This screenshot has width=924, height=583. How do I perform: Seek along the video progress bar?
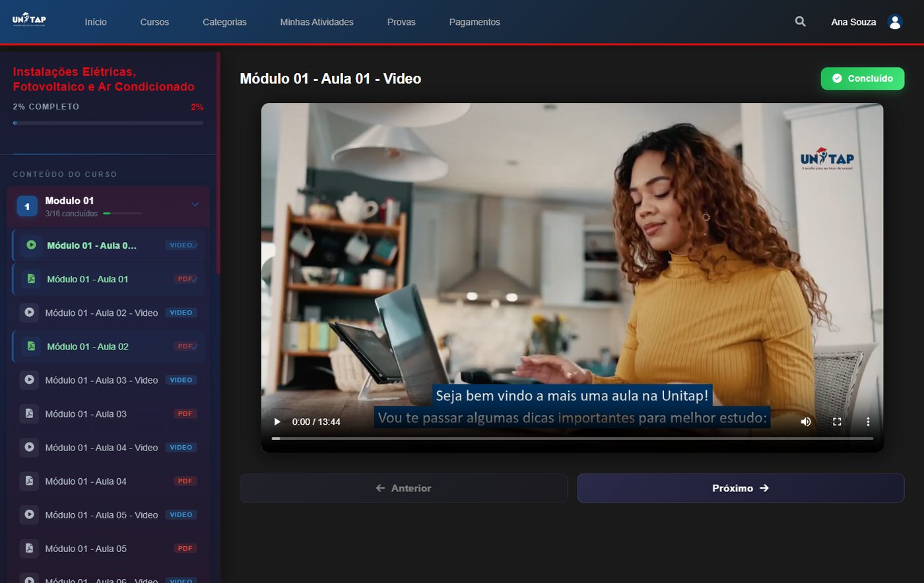pyautogui.click(x=572, y=438)
